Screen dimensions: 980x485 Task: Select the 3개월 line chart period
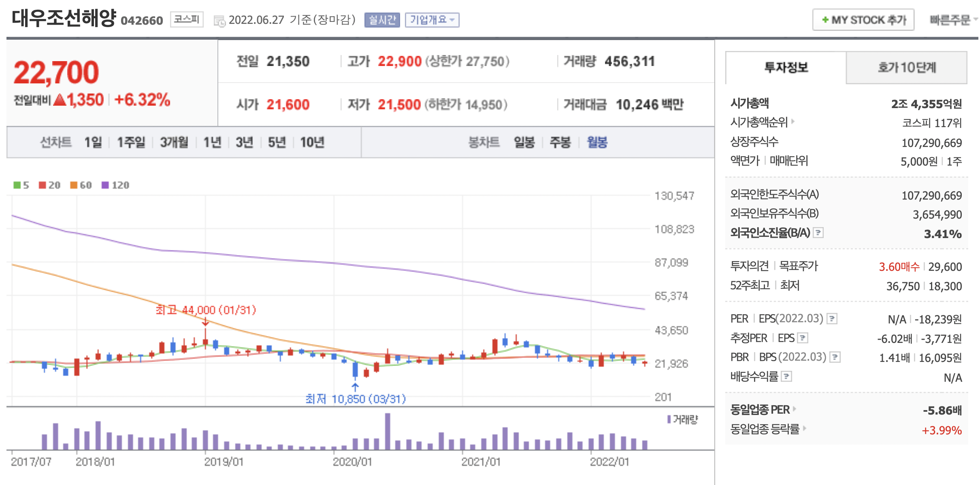click(174, 142)
